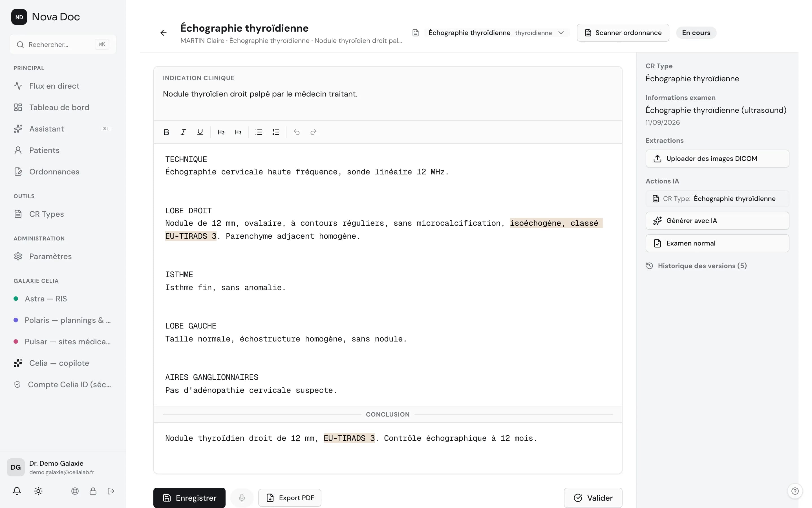The width and height of the screenshot is (812, 508).
Task: Go to Patients in the sidebar
Action: click(x=63, y=150)
